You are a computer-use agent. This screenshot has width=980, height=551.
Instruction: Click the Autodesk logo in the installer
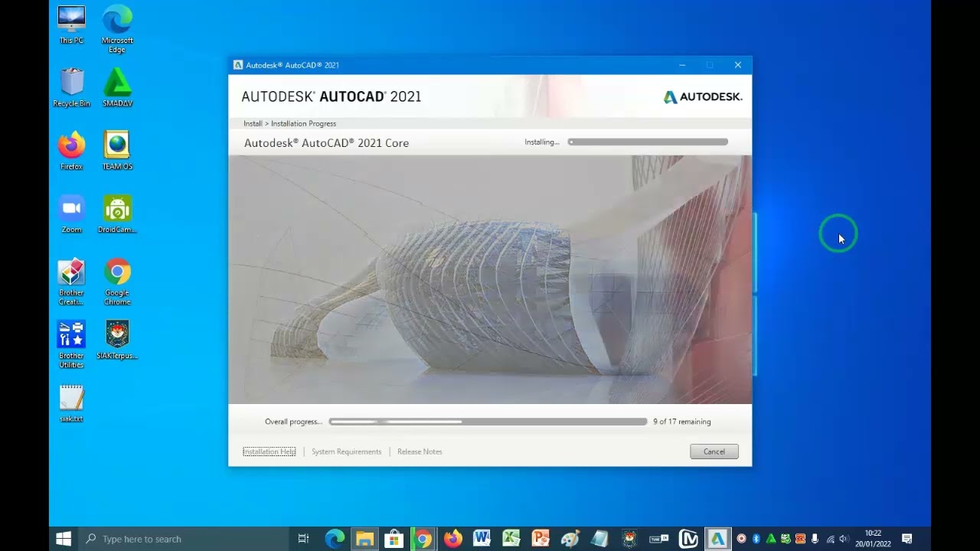click(703, 97)
